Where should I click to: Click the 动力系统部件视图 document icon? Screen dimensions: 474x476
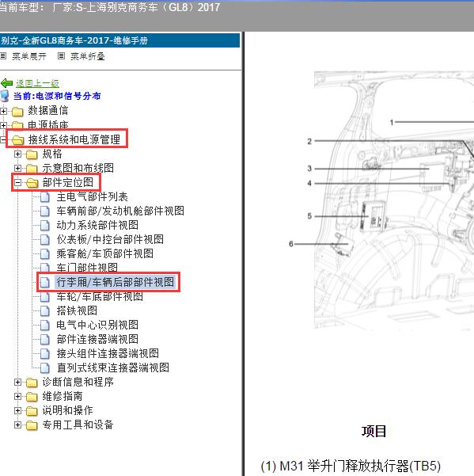pos(45,225)
